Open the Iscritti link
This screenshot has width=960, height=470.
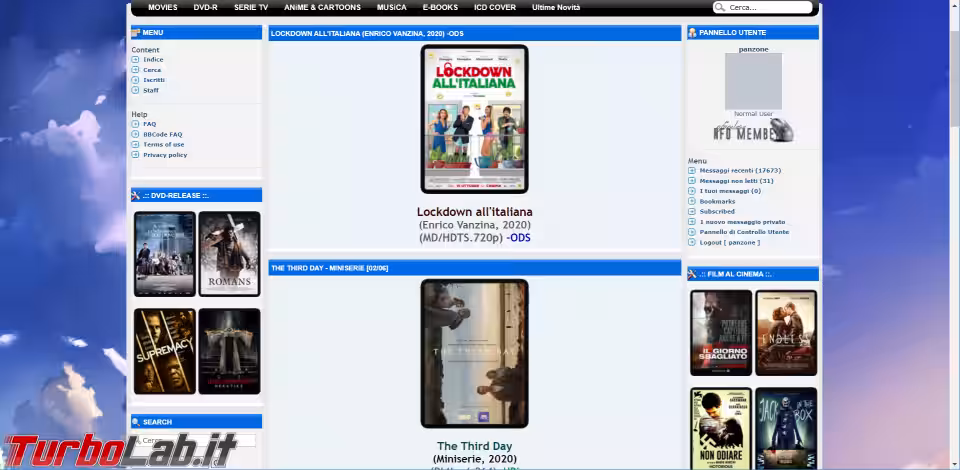154,80
